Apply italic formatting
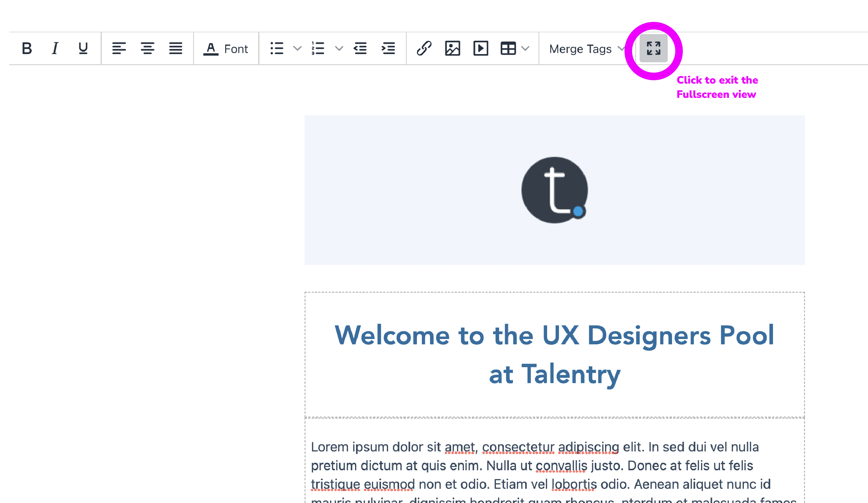 pos(55,48)
